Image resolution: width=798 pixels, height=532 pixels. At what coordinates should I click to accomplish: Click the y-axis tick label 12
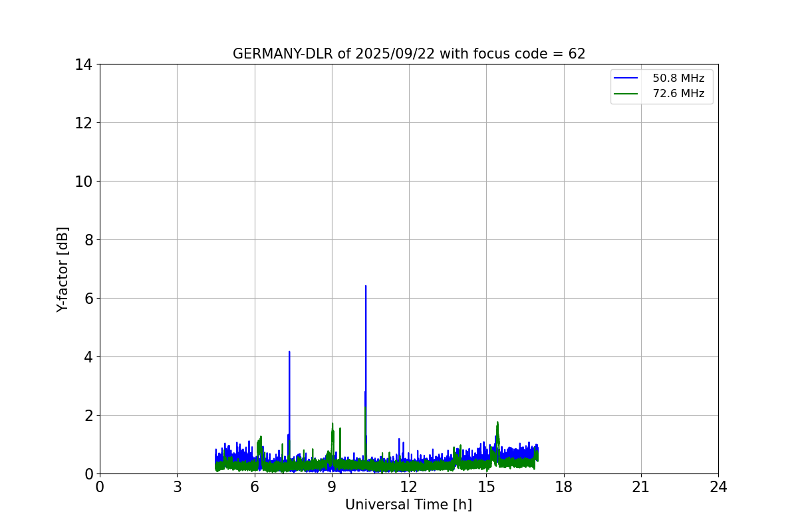pyautogui.click(x=82, y=123)
